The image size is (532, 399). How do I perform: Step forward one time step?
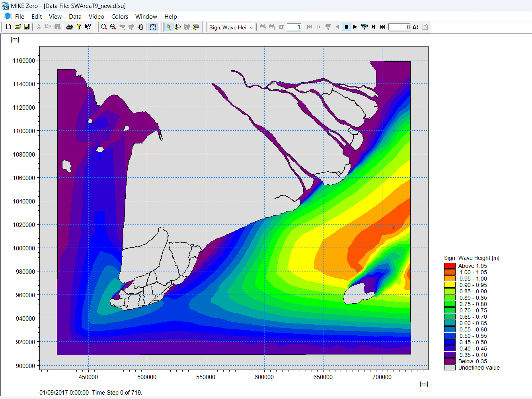pyautogui.click(x=373, y=27)
